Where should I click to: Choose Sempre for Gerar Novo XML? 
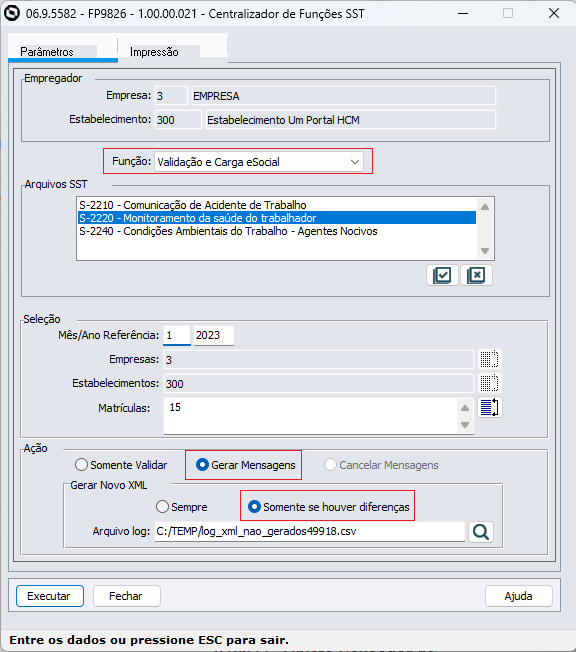tap(181, 507)
